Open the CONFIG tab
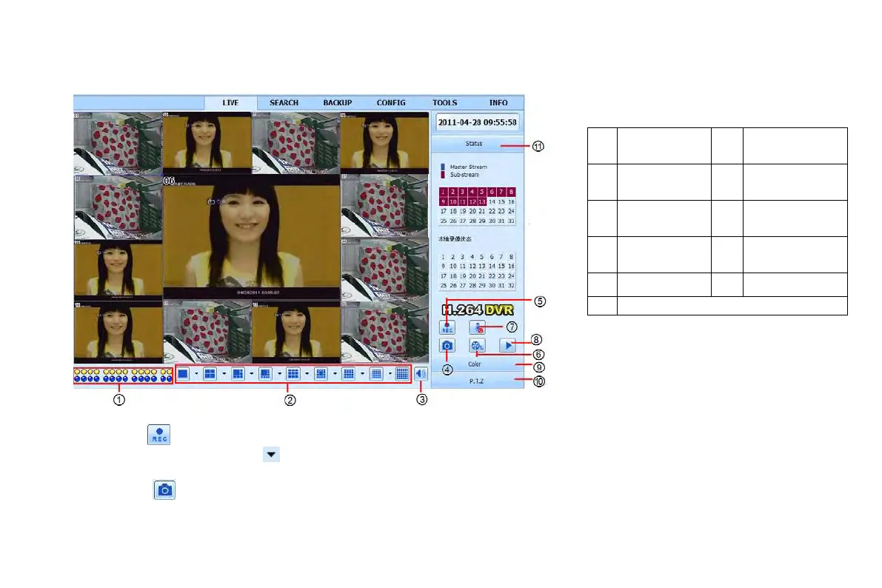882x588 pixels. coord(391,103)
